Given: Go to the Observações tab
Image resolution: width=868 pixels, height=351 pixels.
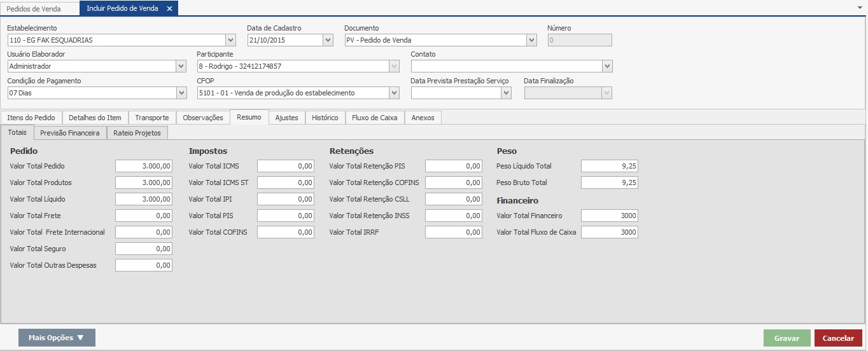Looking at the screenshot, I should [x=203, y=118].
